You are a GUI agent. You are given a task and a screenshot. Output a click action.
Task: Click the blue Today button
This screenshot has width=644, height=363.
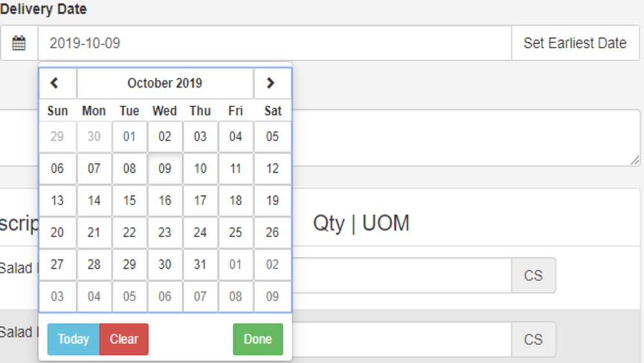(73, 339)
